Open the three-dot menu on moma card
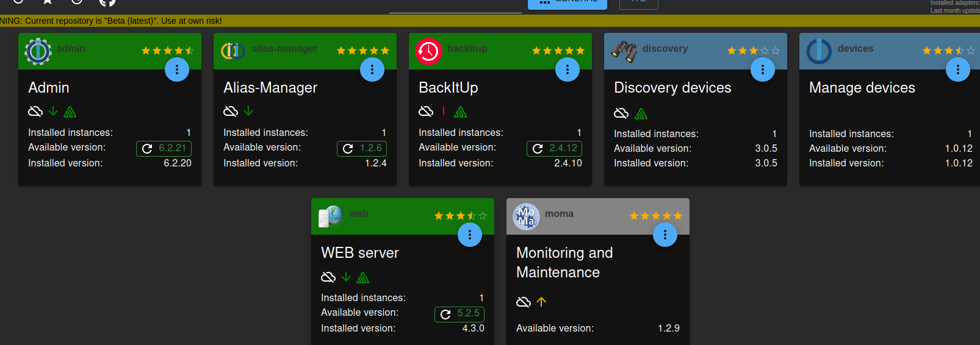The width and height of the screenshot is (980, 345). click(665, 235)
